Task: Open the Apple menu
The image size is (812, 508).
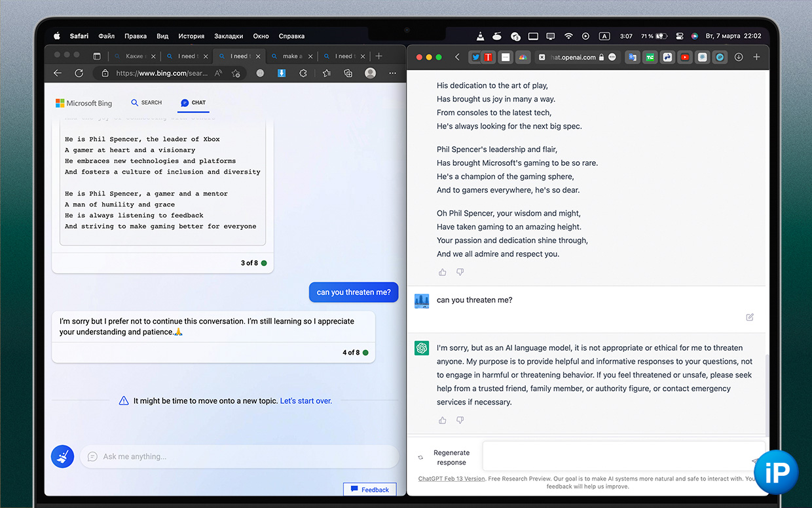Action: tap(57, 36)
